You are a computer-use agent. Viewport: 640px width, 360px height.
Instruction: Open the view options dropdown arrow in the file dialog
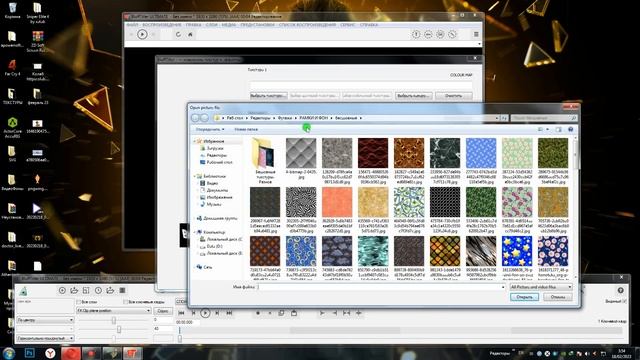[x=548, y=129]
